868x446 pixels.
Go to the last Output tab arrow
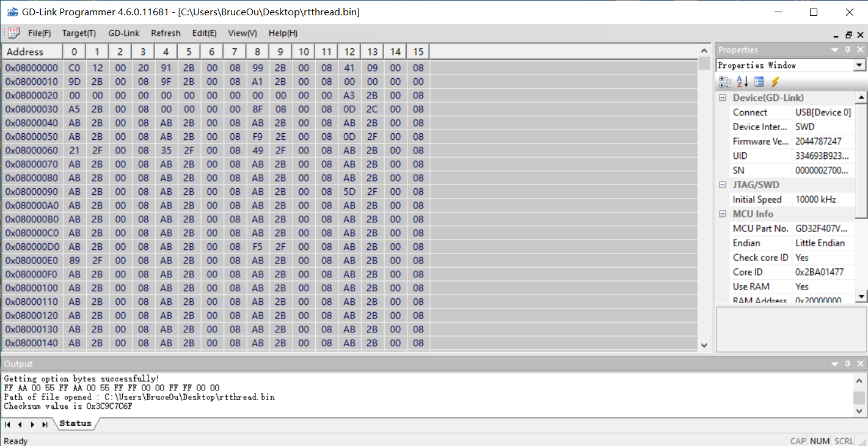click(44, 424)
